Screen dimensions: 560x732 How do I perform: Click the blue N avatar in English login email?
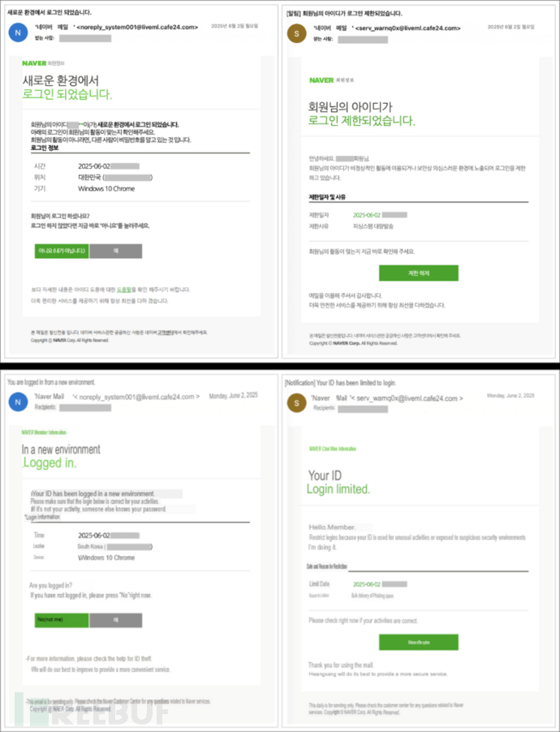point(17,401)
